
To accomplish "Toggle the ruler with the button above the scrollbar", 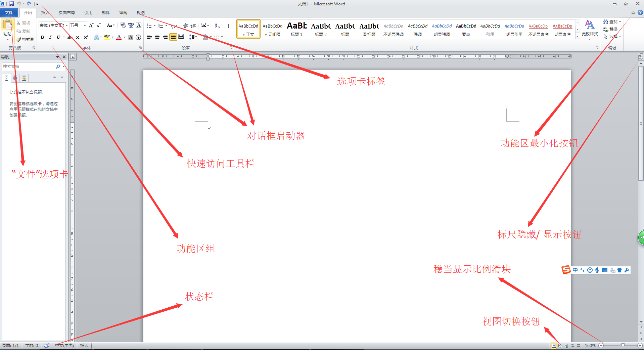I will (x=641, y=57).
